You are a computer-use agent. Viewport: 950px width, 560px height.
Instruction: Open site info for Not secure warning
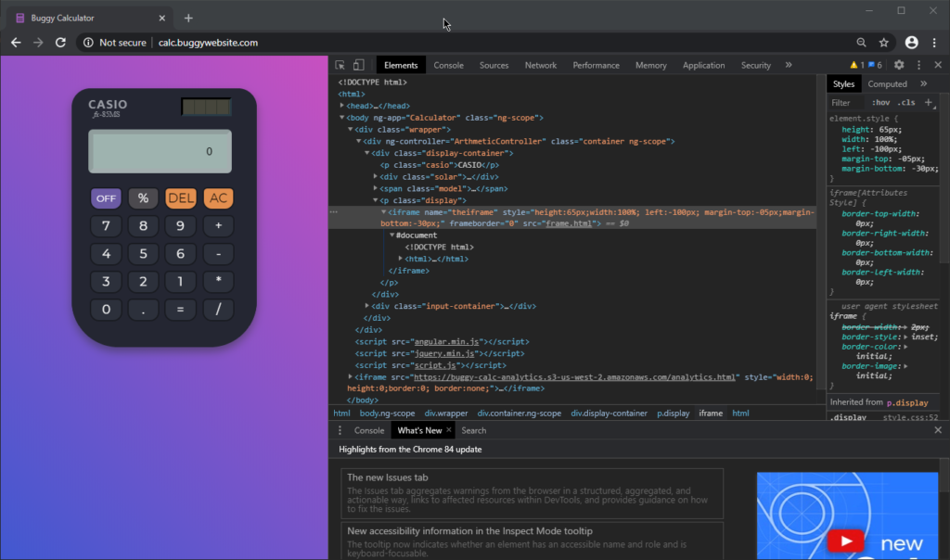pos(114,43)
